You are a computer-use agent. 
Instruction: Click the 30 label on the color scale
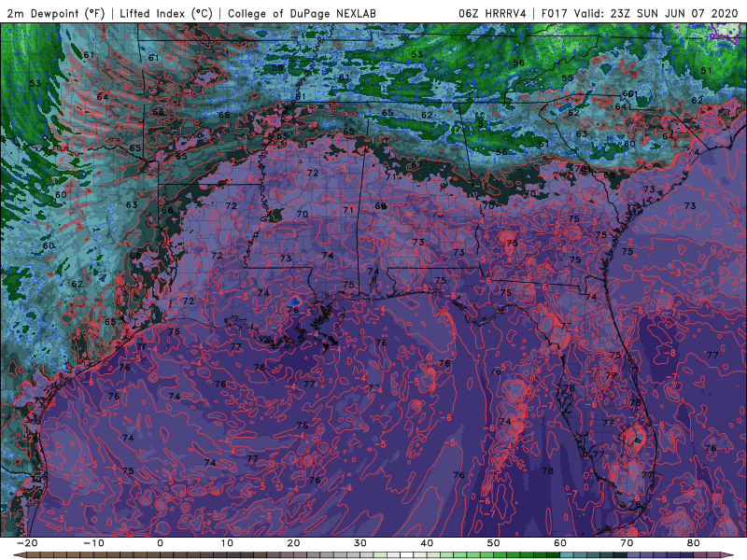[360, 543]
